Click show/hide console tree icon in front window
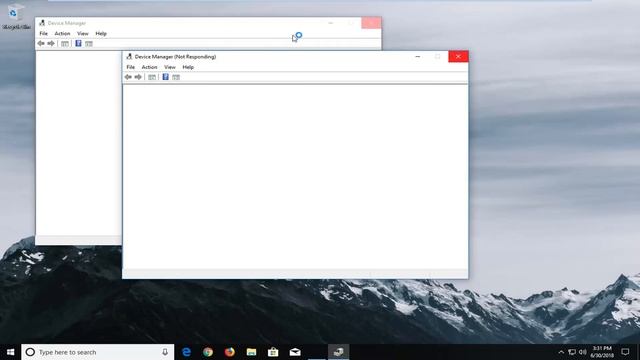The image size is (640, 360). [x=152, y=77]
